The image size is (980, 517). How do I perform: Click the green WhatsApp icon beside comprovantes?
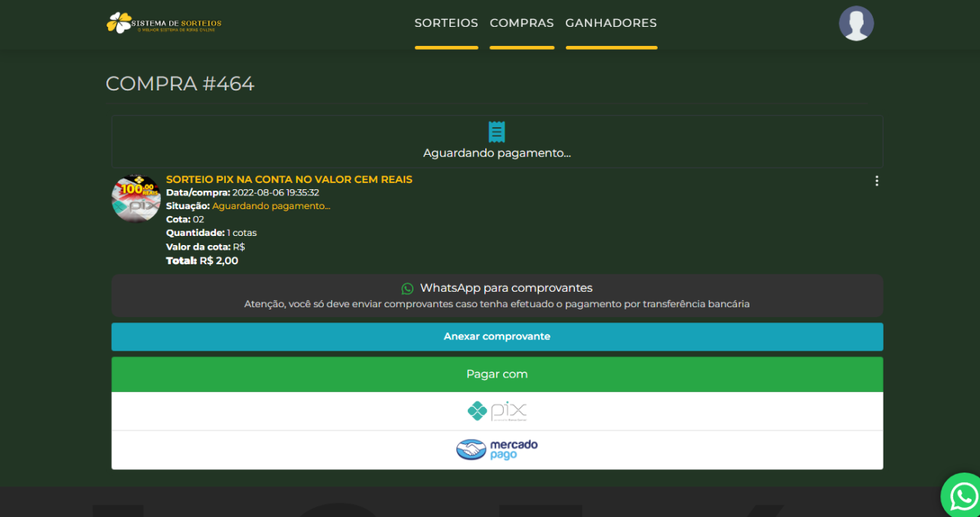(407, 289)
